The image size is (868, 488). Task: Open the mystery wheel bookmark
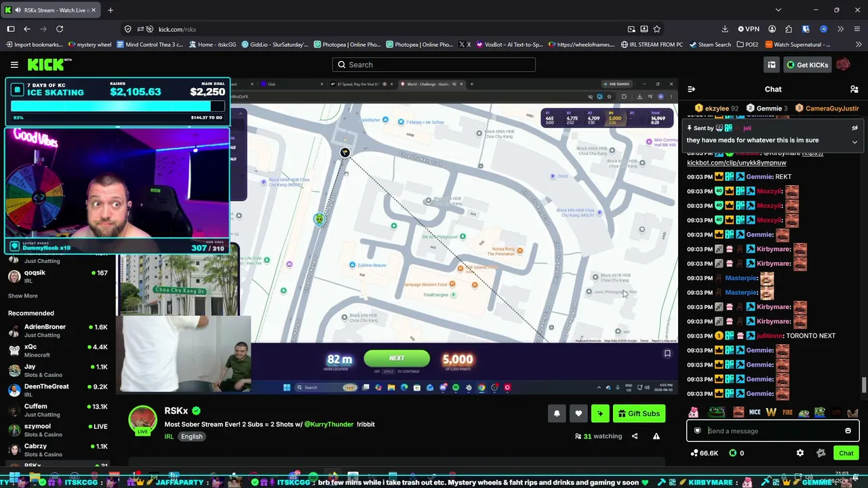pyautogui.click(x=90, y=45)
